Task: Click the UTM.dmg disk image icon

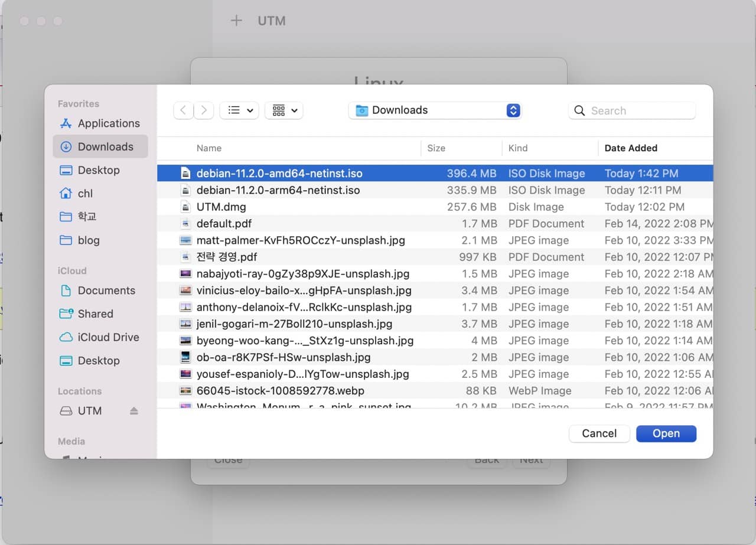Action: (x=185, y=207)
